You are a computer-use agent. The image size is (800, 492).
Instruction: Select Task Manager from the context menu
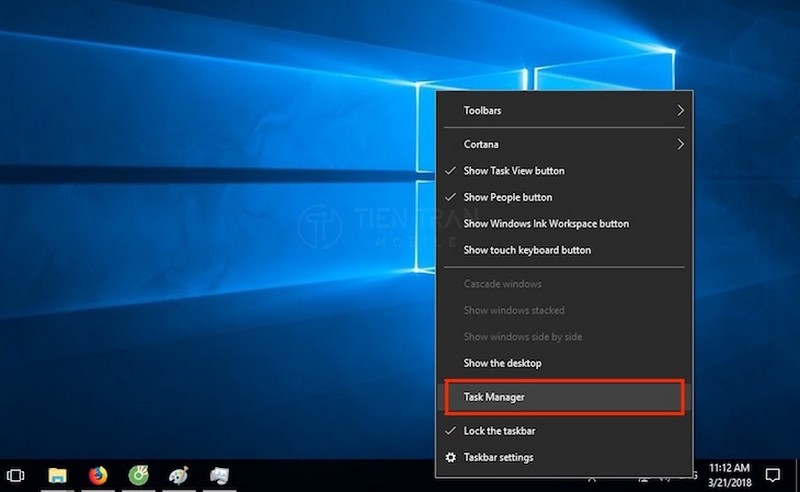pos(494,397)
